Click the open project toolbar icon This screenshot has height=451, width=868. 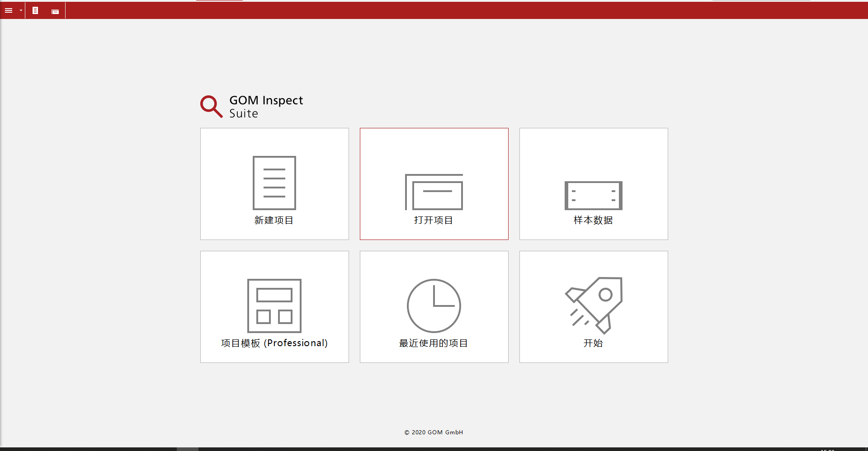click(55, 11)
